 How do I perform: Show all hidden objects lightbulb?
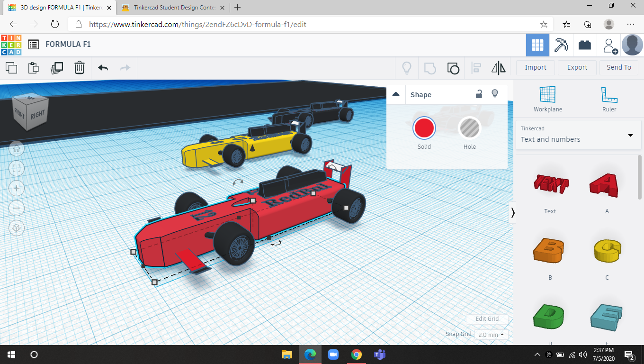pyautogui.click(x=407, y=68)
